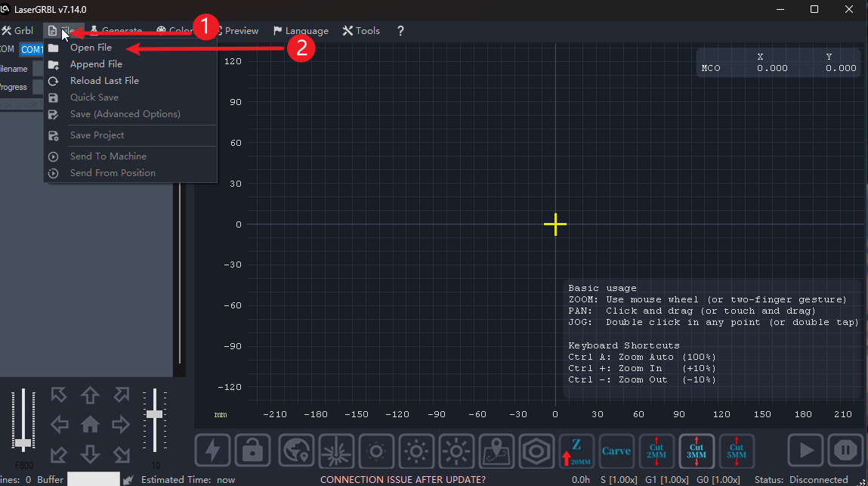Click the Z 20MM raise button
868x486 pixels.
click(x=576, y=450)
